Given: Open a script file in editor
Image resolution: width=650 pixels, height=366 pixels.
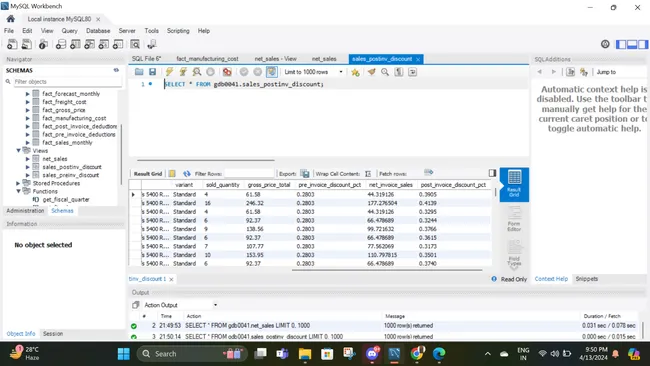Looking at the screenshot, I should 139,72.
